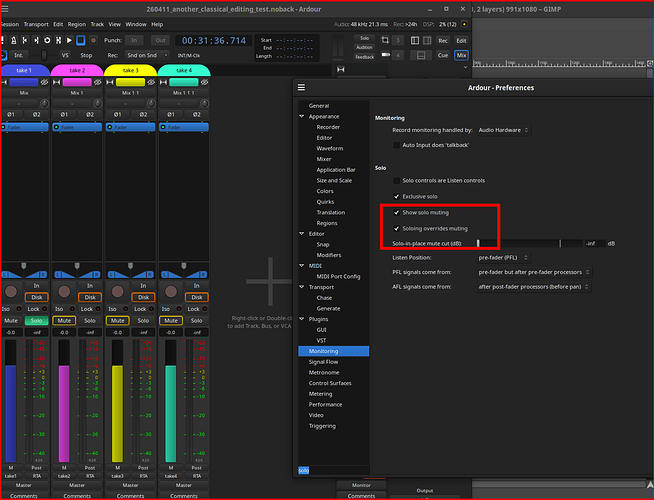654x500 pixels.
Task: Toggle the global record button in the transport bar
Action: pyautogui.click(x=93, y=40)
